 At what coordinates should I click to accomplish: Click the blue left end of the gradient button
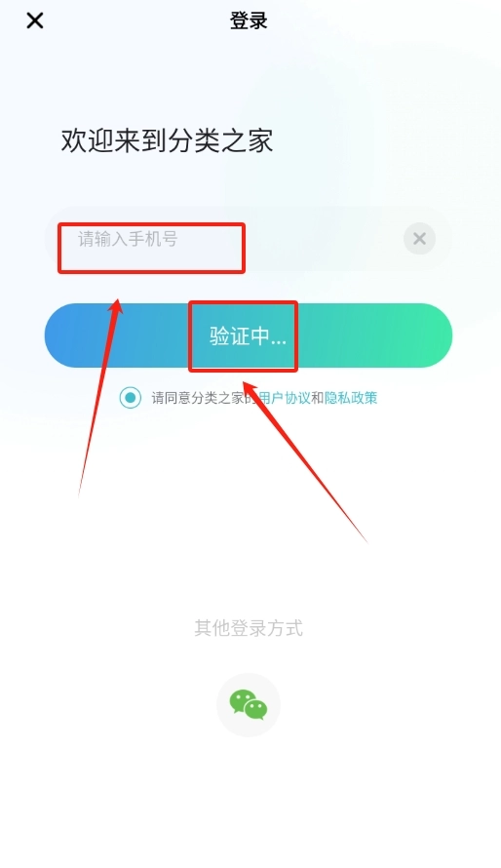point(77,335)
